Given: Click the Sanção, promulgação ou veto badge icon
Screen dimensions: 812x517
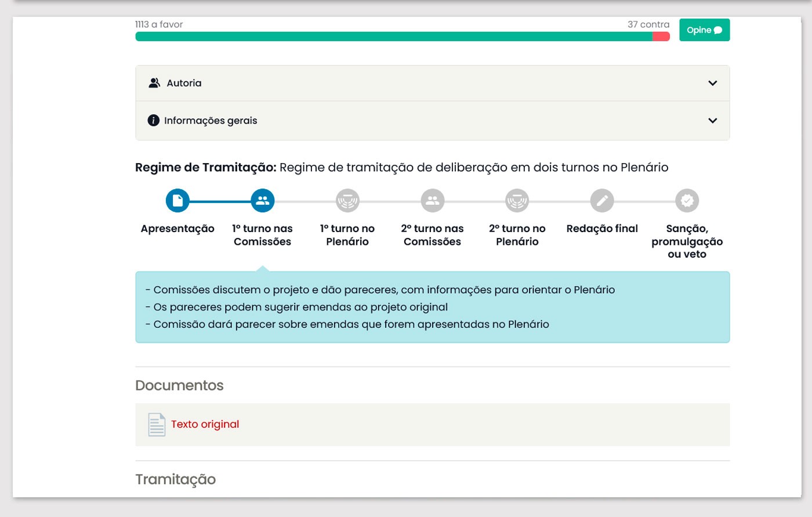Looking at the screenshot, I should [x=687, y=201].
